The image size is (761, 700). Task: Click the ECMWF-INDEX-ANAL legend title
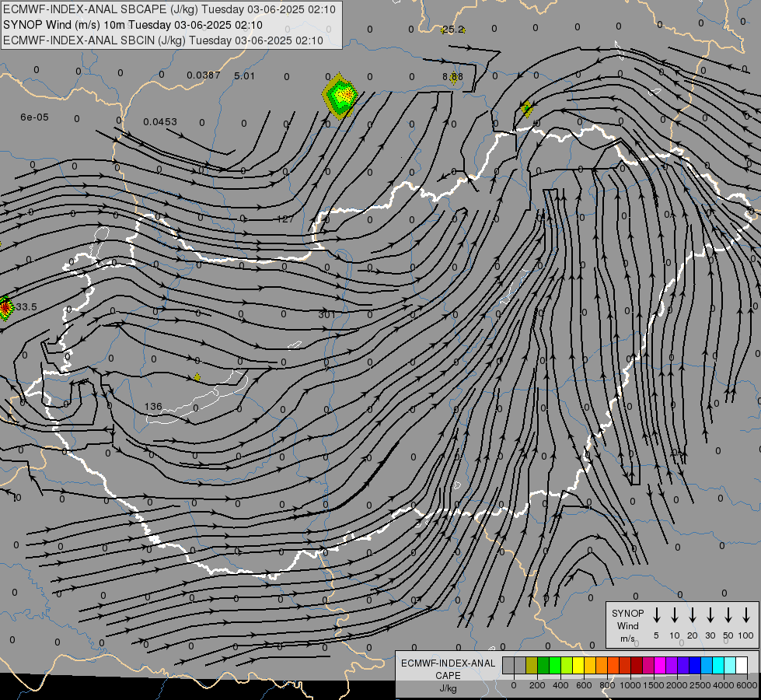tap(449, 663)
